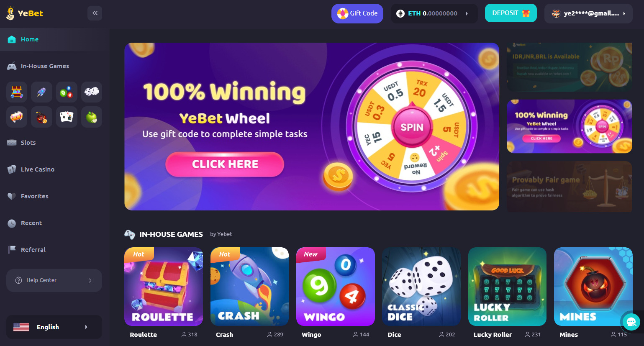Click the DEPOSIT button
The height and width of the screenshot is (346, 644).
coord(511,13)
